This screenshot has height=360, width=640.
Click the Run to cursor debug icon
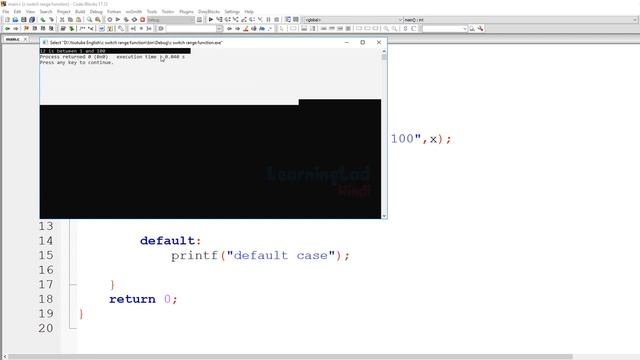pos(219,20)
